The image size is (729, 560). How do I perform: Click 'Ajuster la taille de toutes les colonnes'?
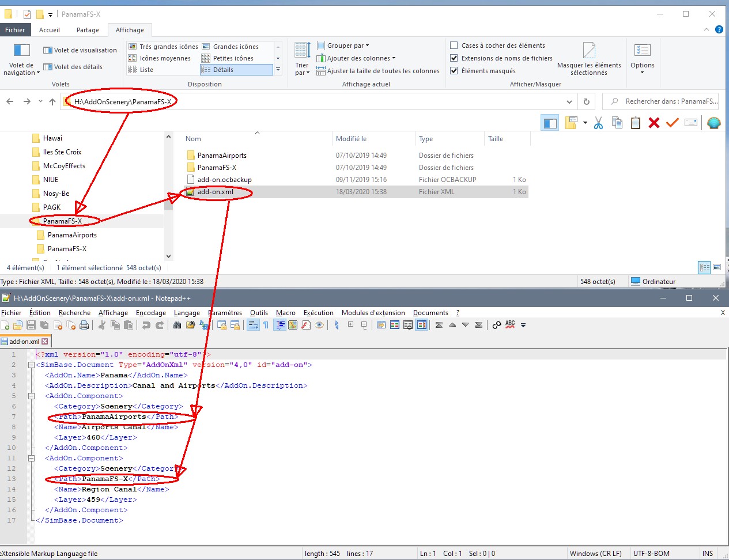point(378,71)
